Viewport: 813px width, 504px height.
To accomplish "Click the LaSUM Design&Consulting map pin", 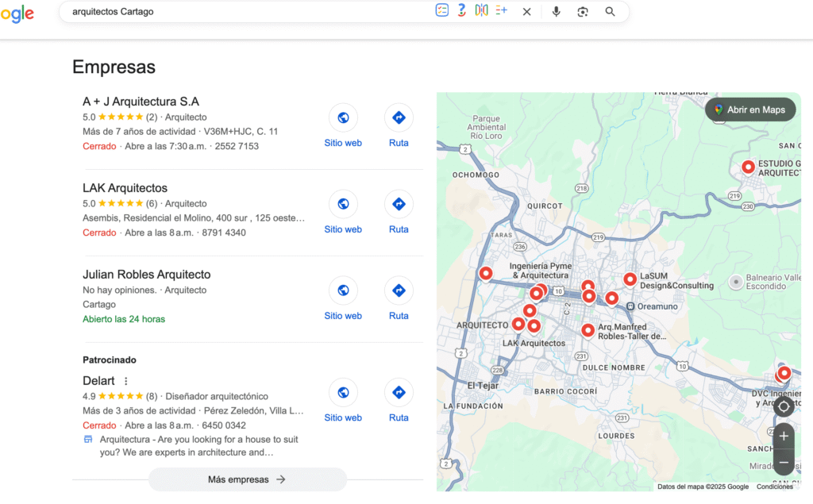I will (630, 279).
